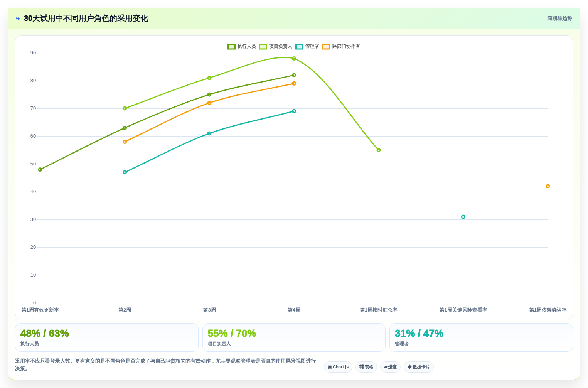Hide the 跨部门协作者 series via legend
This screenshot has width=588, height=388.
(341, 46)
